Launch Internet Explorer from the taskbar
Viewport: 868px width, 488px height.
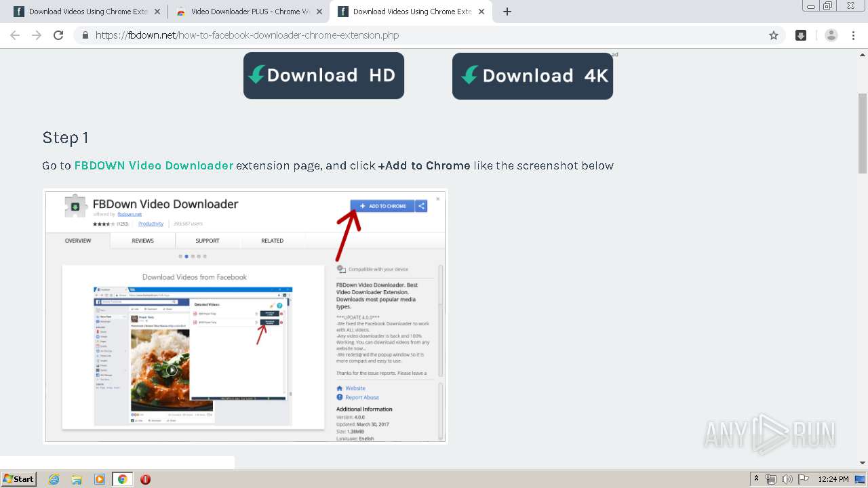coord(54,479)
